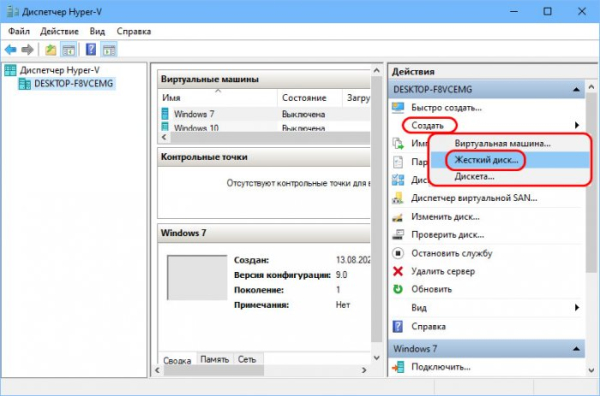Screen dimensions: 600x396
Task: Click the Диспетчер Hyper-V tree root label
Action: click(x=60, y=70)
